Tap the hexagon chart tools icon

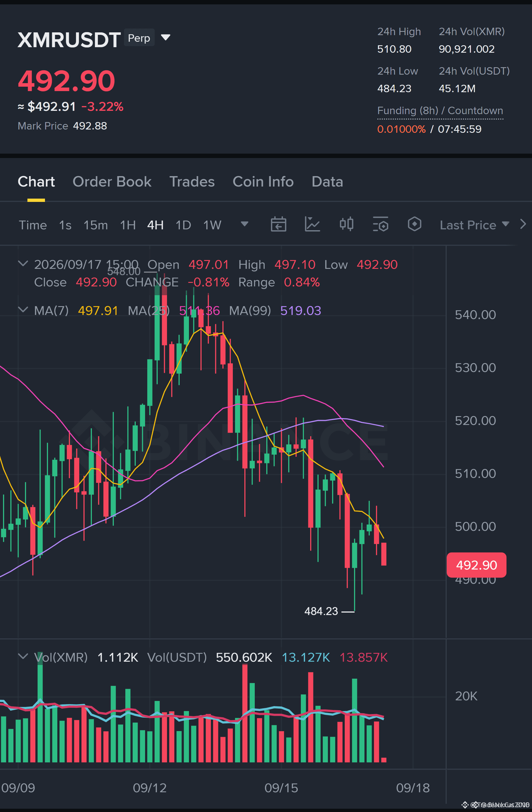tap(414, 224)
